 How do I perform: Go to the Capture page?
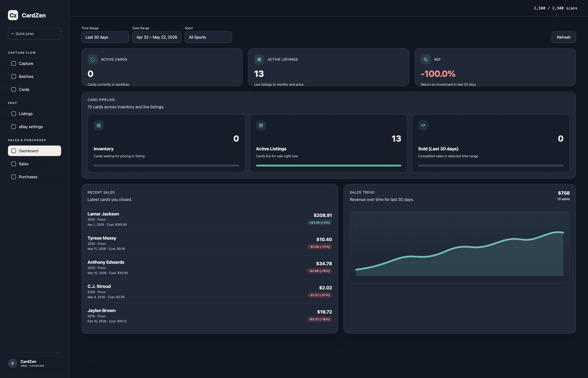coord(34,63)
